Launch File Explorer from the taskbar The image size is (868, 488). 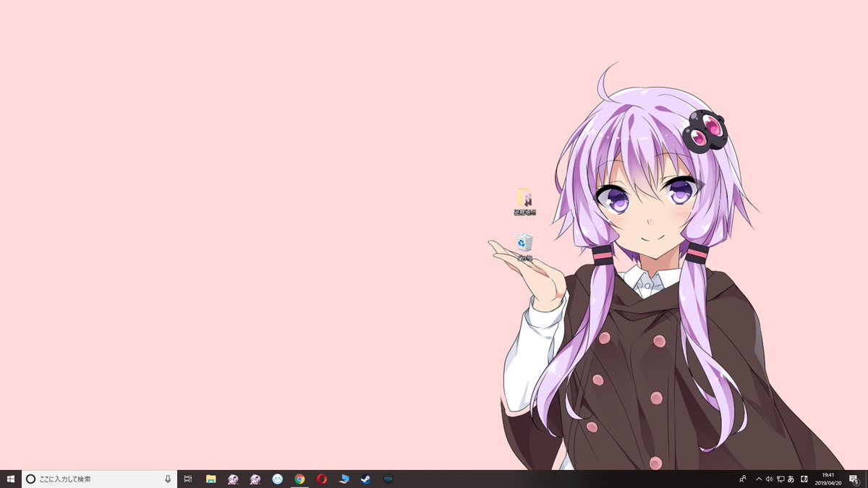(x=211, y=479)
